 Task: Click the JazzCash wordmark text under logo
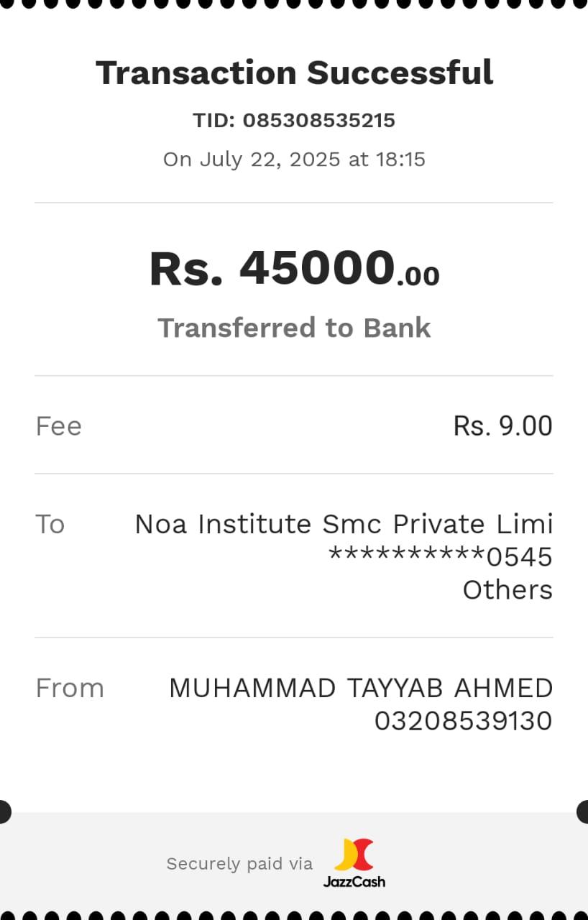pyautogui.click(x=354, y=881)
